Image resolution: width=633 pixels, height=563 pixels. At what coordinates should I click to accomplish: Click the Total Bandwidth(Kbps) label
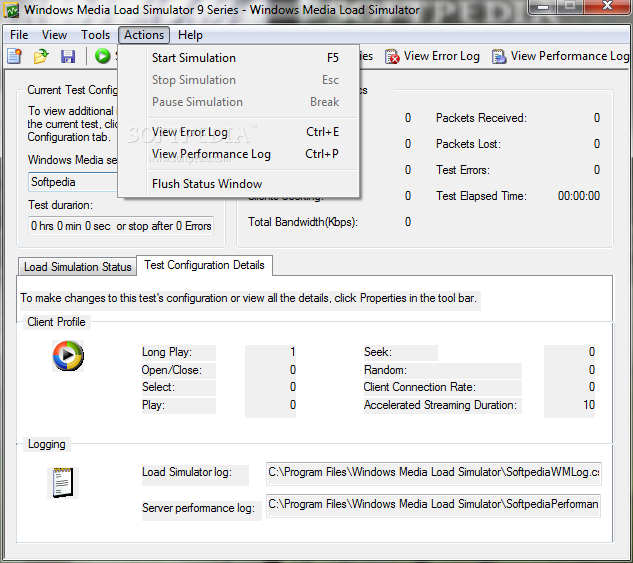point(303,222)
